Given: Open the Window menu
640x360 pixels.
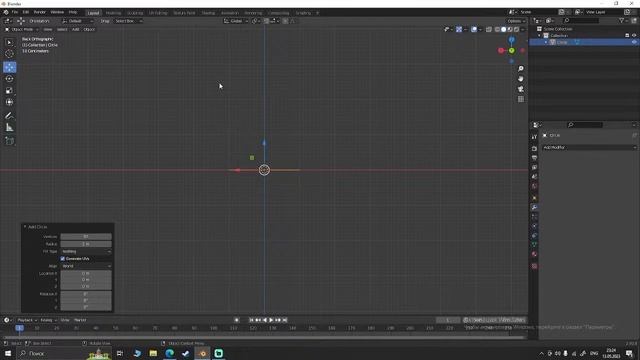Looking at the screenshot, I should (57, 12).
